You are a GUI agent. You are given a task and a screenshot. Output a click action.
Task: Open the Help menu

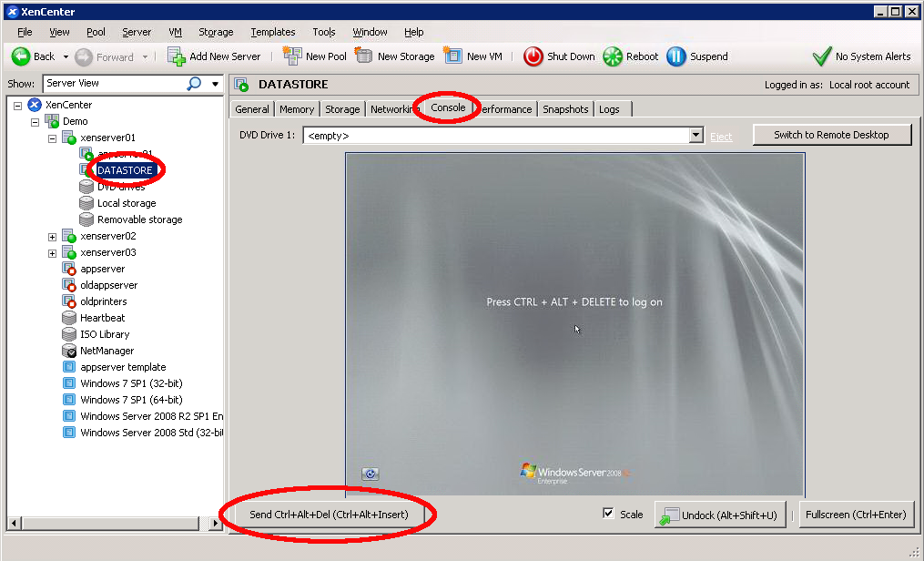point(413,32)
